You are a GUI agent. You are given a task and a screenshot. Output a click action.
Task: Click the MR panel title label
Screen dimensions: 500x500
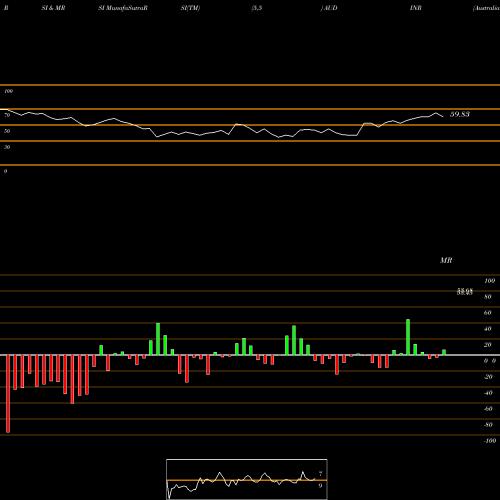point(446,260)
